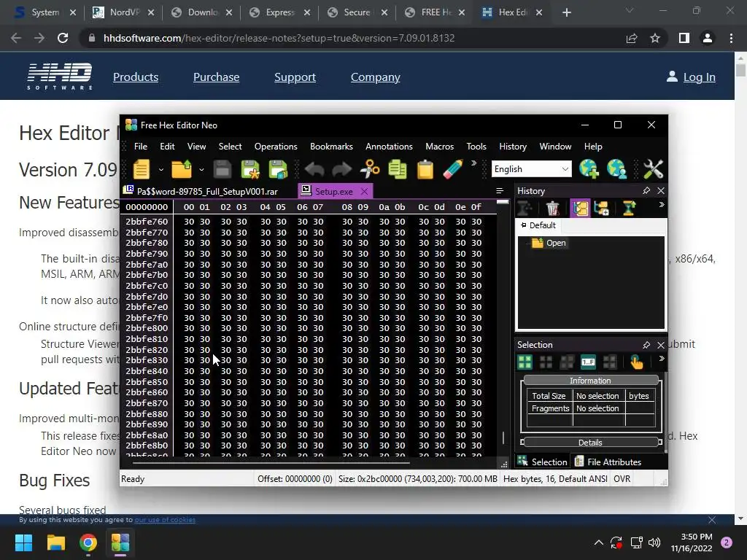Click the Purchase link on website
The height and width of the screenshot is (560, 747).
tap(216, 77)
